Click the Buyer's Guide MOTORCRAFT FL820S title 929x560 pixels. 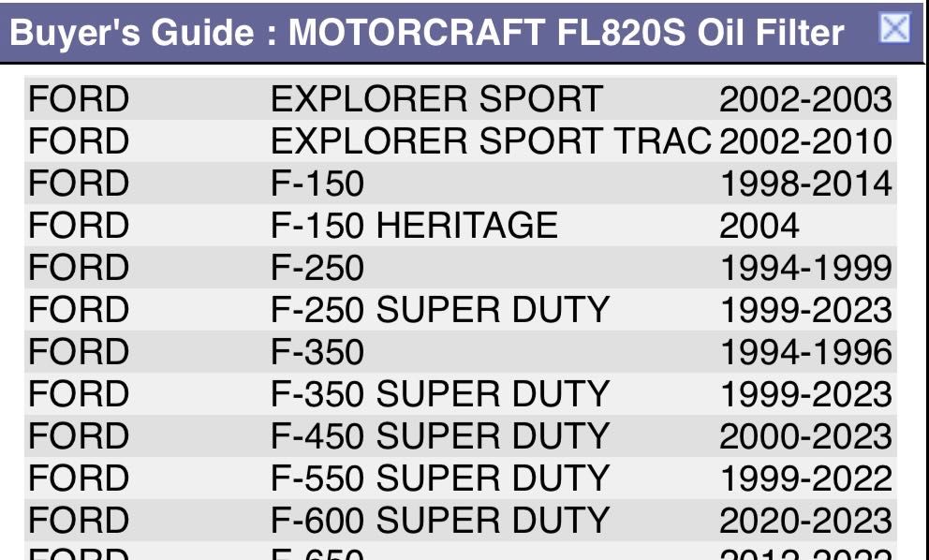pos(426,34)
